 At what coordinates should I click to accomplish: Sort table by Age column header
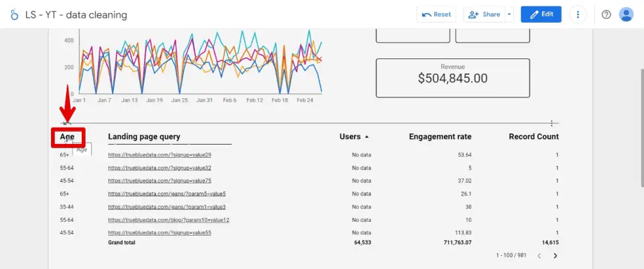coord(67,136)
